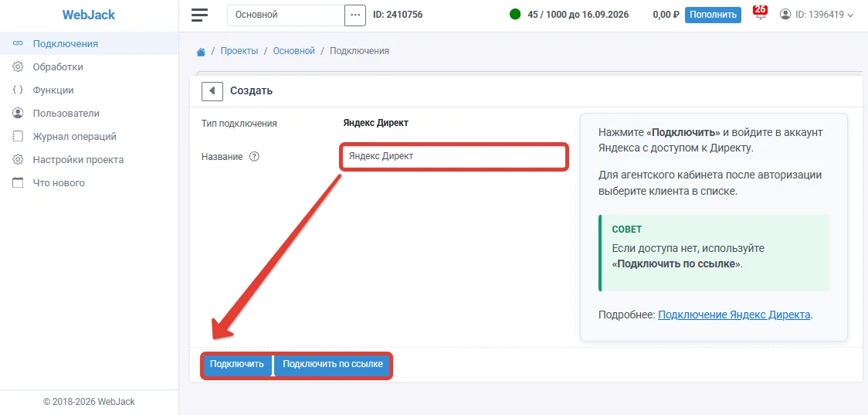This screenshot has width=868, height=415.
Task: Click the help question mark beside Название
Action: (x=254, y=157)
